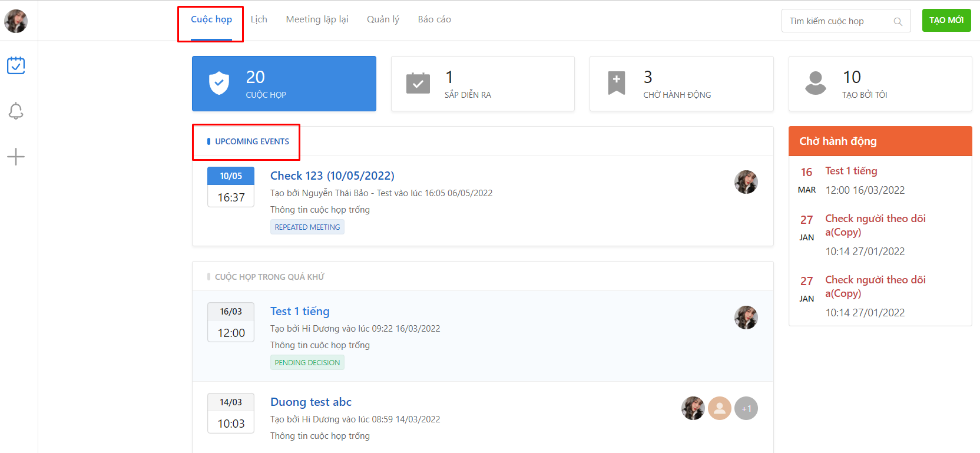Click the CUỘC HỌP TRONG QUÁ KHỨ heading
Image resolution: width=980 pixels, height=453 pixels.
(x=270, y=277)
